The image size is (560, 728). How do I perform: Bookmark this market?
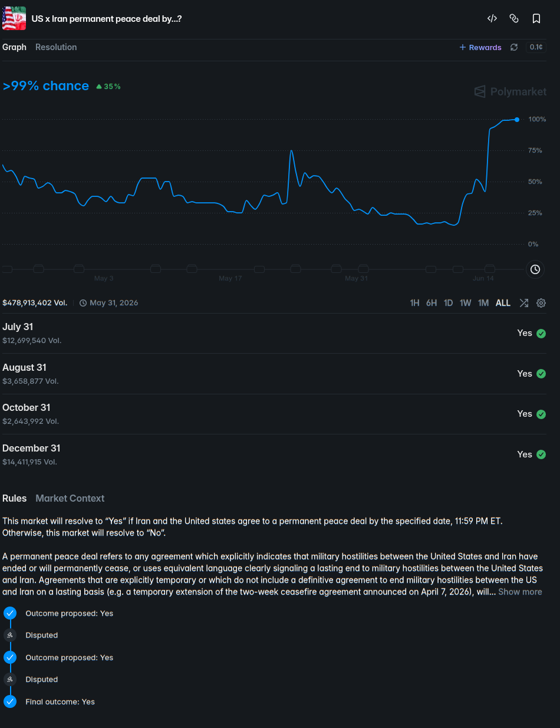coord(536,19)
